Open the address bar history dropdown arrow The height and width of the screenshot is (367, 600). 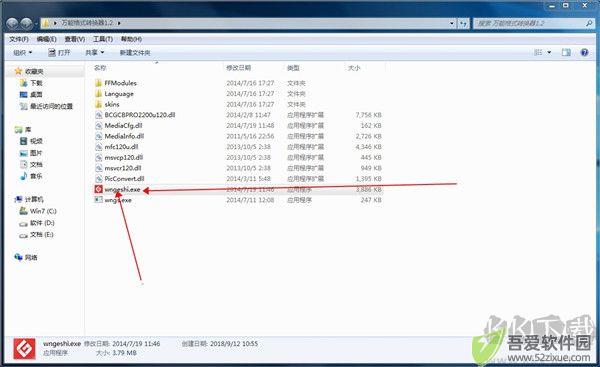click(x=452, y=24)
